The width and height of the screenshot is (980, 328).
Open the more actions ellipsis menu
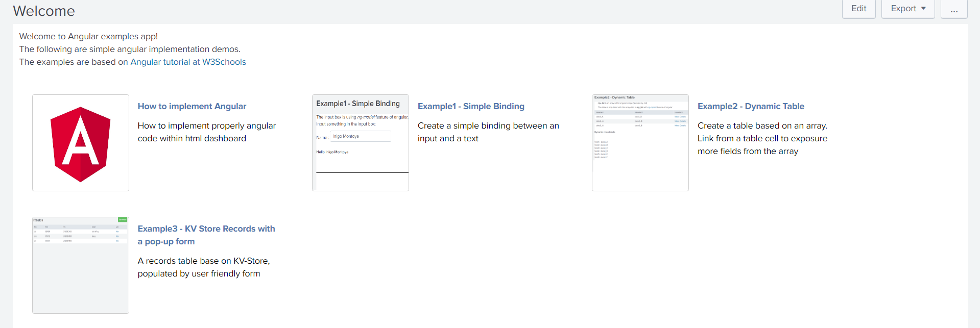953,9
